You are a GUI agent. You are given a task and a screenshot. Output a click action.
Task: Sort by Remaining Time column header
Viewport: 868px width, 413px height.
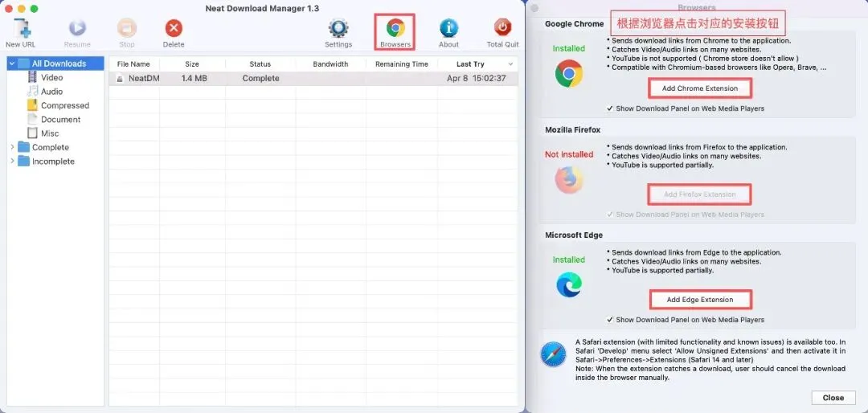click(x=401, y=64)
